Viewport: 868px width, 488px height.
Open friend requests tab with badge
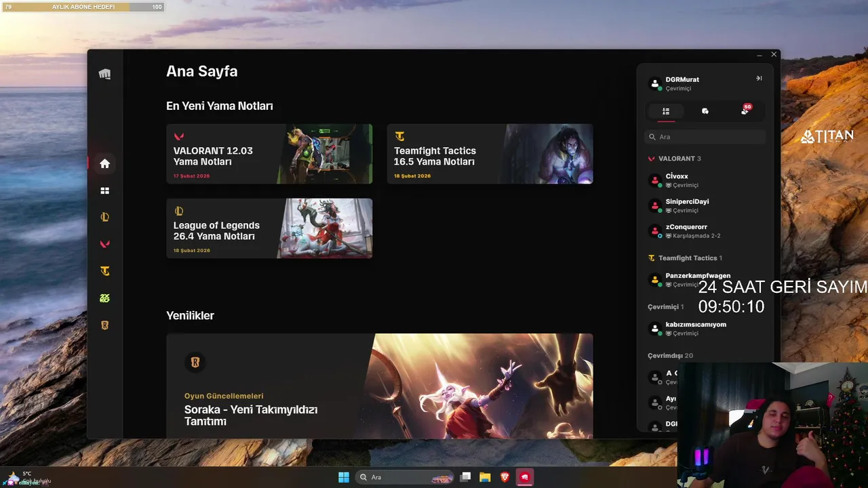[x=745, y=110]
